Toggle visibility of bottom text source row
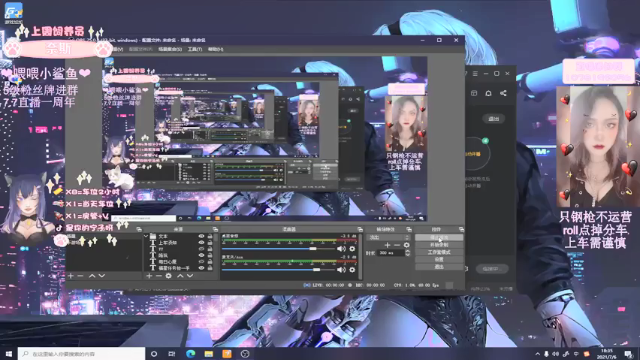This screenshot has width=640, height=360. [201, 268]
